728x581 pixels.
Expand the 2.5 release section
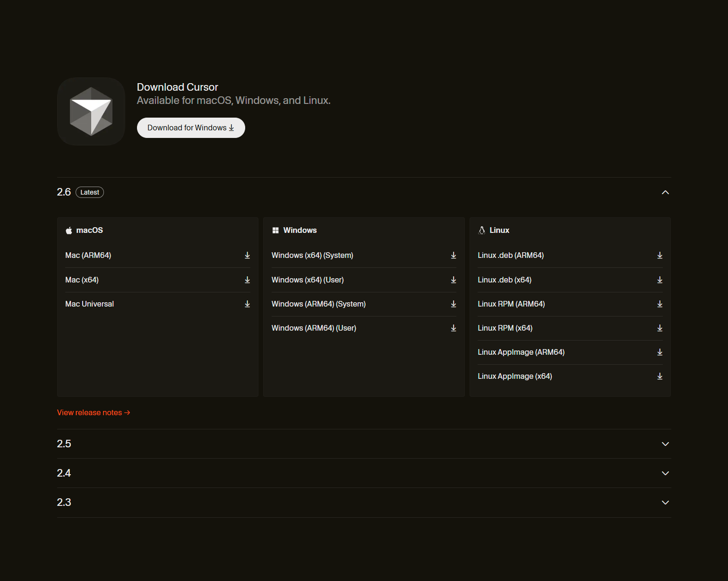pos(665,444)
